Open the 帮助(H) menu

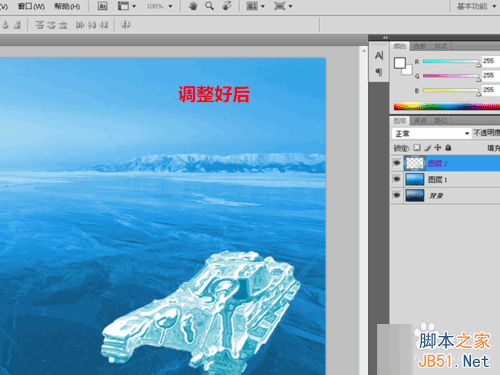(67, 6)
